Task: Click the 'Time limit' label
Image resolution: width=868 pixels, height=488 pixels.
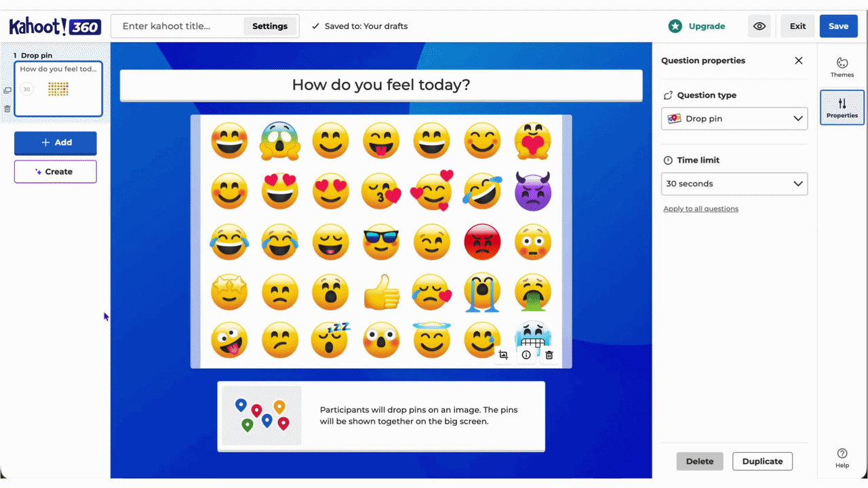Action: (698, 161)
